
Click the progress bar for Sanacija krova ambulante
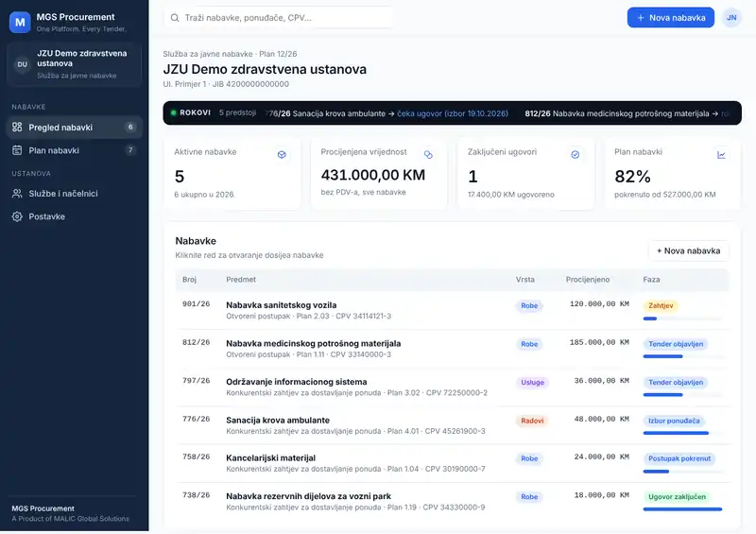[682, 433]
